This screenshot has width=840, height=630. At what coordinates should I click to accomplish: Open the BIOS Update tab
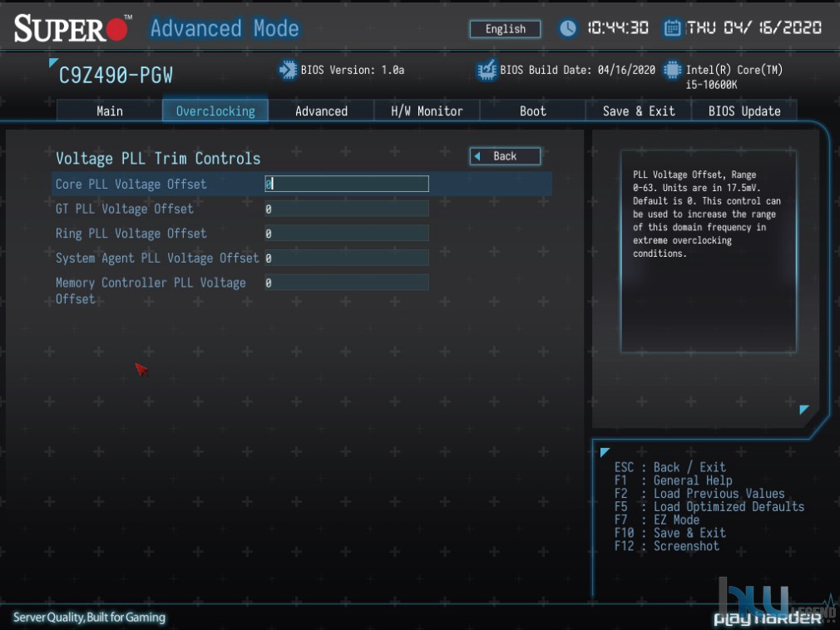pyautogui.click(x=744, y=111)
